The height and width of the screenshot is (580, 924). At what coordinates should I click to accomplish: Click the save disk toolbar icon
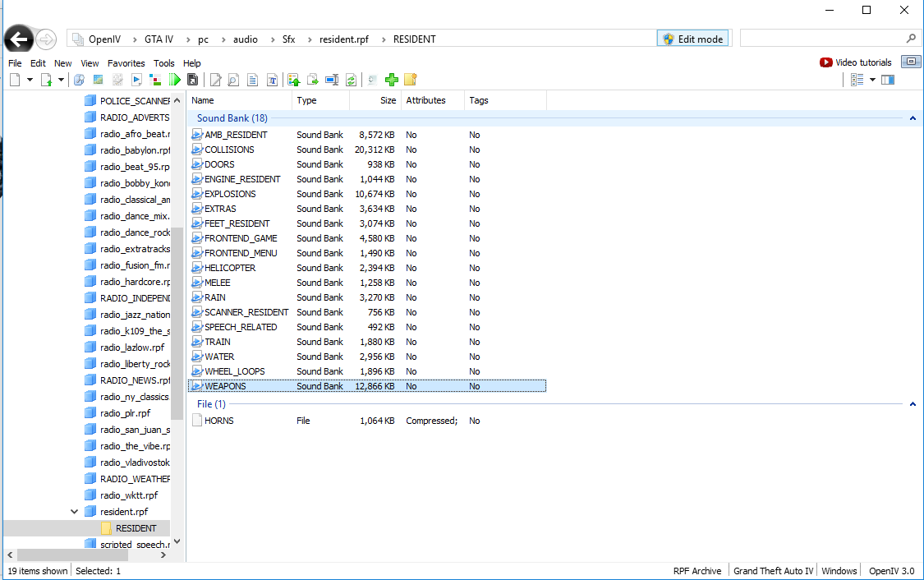[x=193, y=80]
